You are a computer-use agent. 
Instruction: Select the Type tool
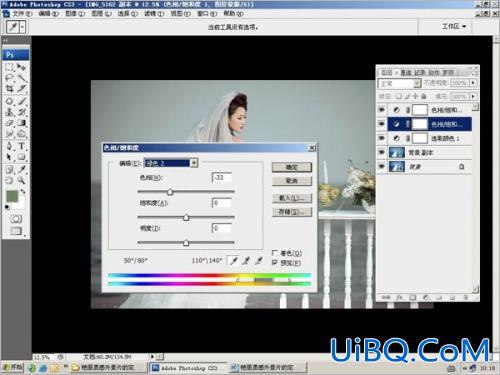tap(21, 146)
